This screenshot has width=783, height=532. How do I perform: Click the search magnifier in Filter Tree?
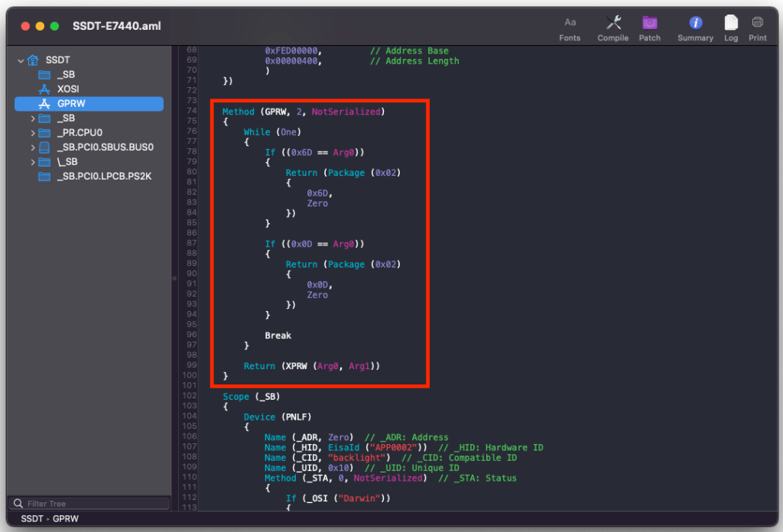[x=18, y=504]
